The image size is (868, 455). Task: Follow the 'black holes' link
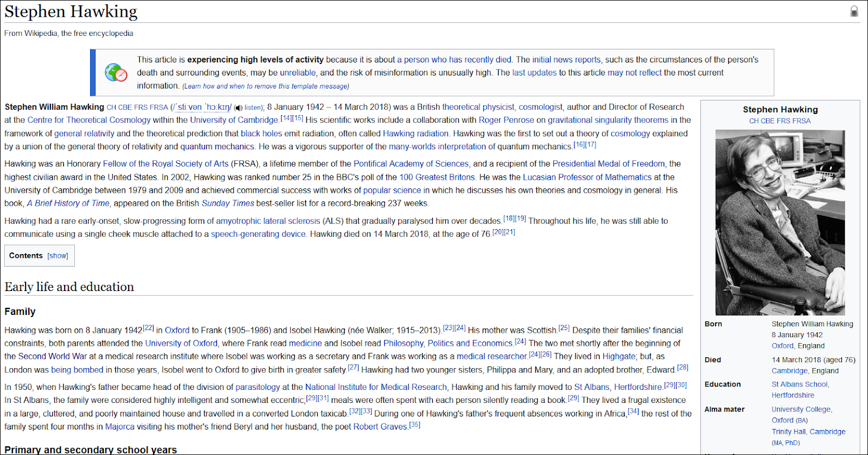point(261,134)
